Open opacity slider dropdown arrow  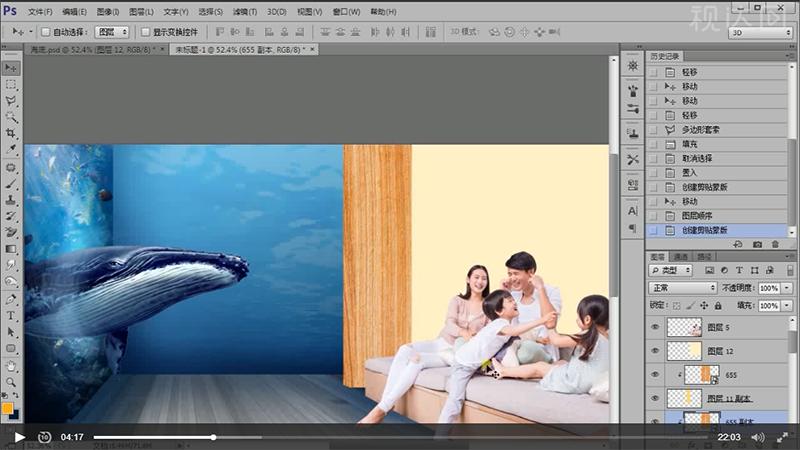[x=787, y=288]
